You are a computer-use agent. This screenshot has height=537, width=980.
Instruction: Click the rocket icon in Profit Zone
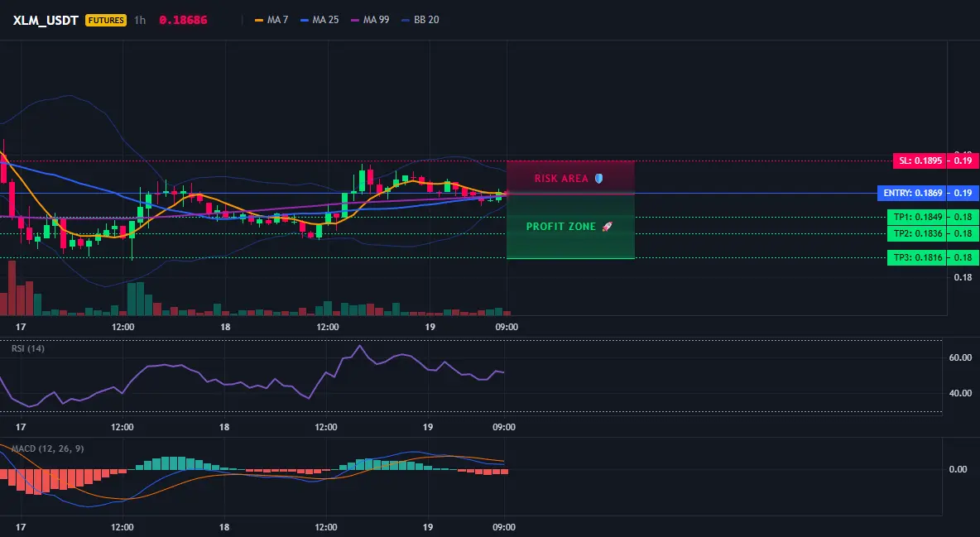pyautogui.click(x=607, y=227)
